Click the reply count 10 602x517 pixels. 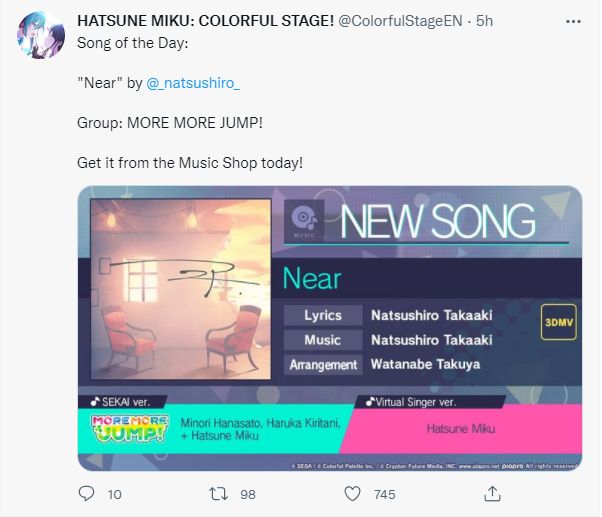[x=114, y=494]
